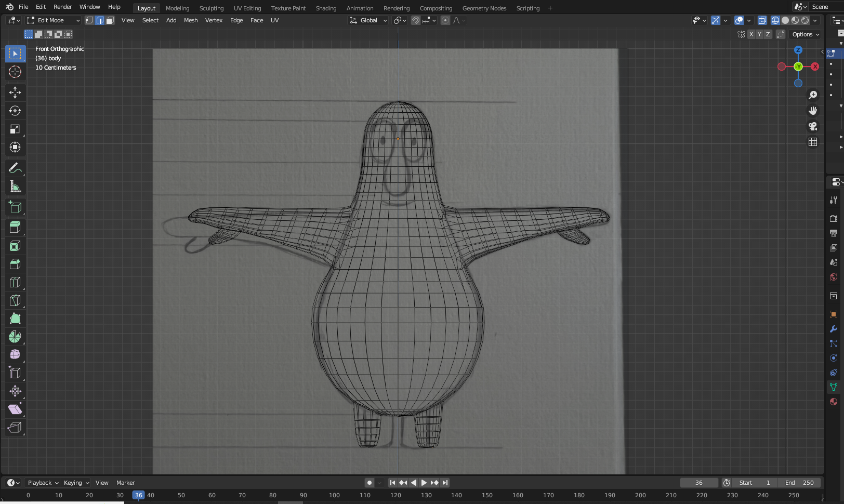
Task: Select the Extrude Region tool
Action: pyautogui.click(x=15, y=227)
